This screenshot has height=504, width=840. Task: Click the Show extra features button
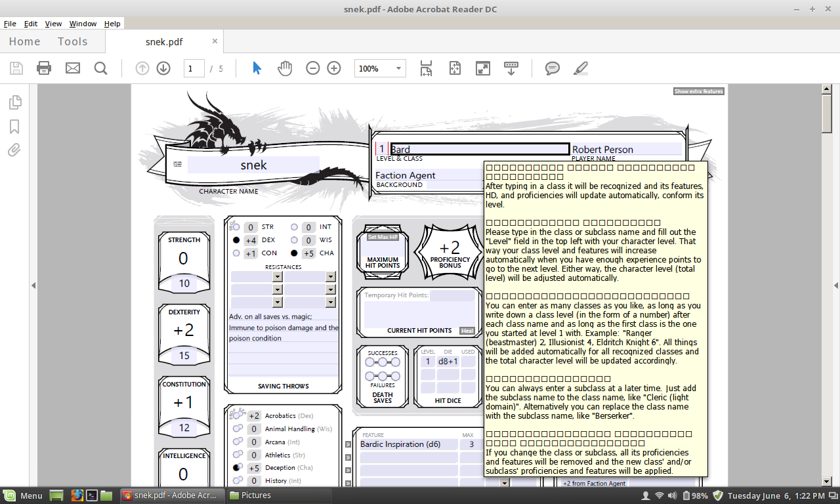(x=698, y=91)
